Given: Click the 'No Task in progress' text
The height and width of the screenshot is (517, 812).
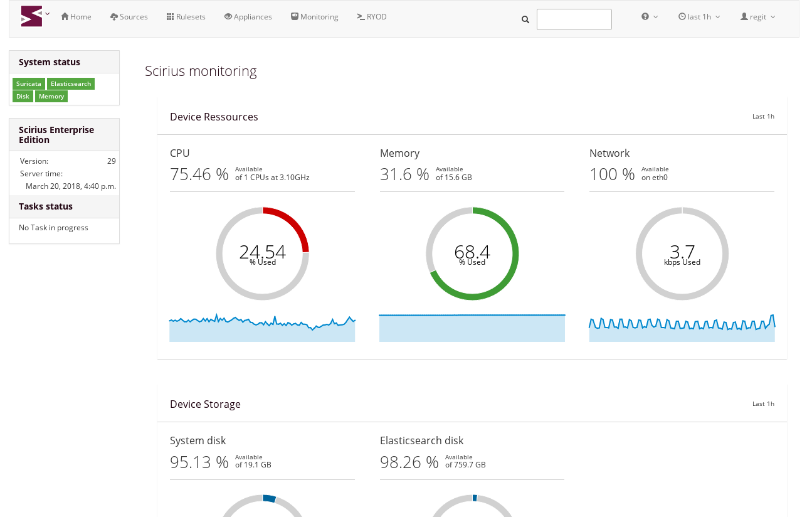Looking at the screenshot, I should (x=53, y=228).
